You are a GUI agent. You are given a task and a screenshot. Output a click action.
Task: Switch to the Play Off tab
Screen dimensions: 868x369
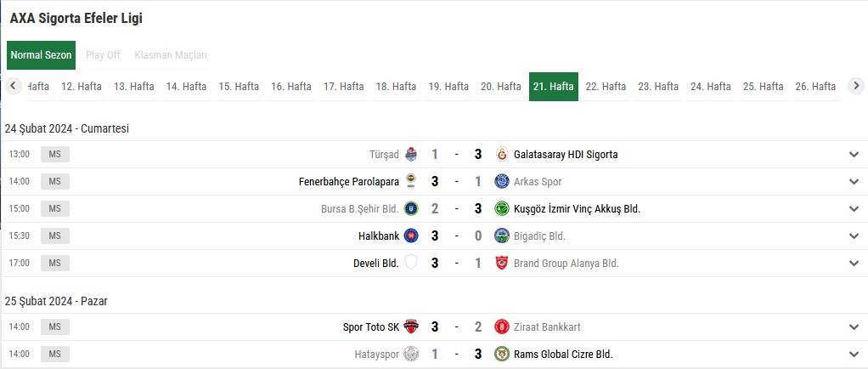tap(103, 55)
